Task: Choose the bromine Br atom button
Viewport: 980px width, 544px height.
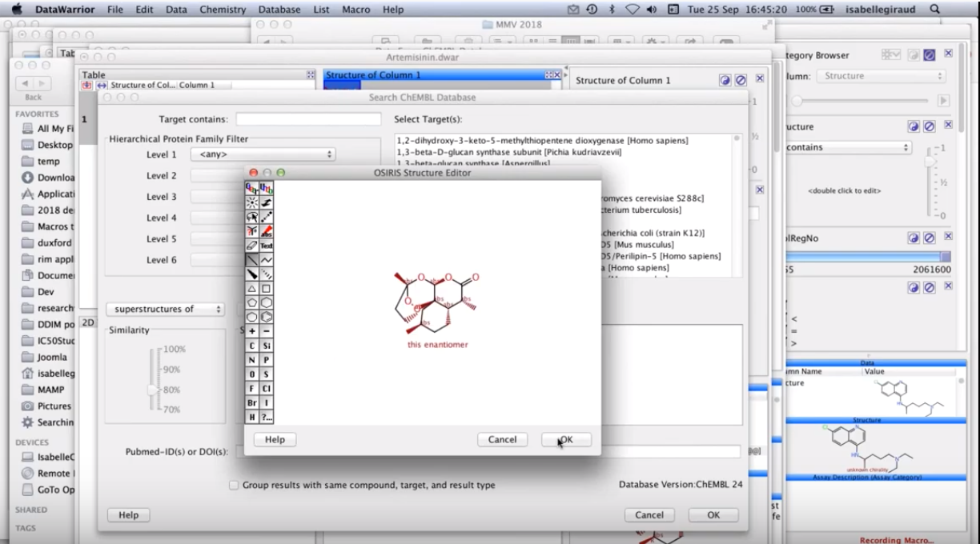Action: 251,402
